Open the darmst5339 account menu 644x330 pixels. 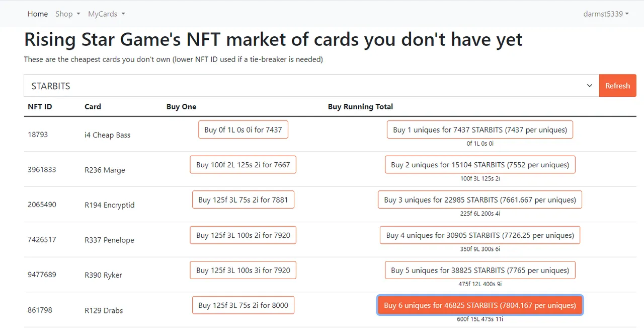point(606,14)
